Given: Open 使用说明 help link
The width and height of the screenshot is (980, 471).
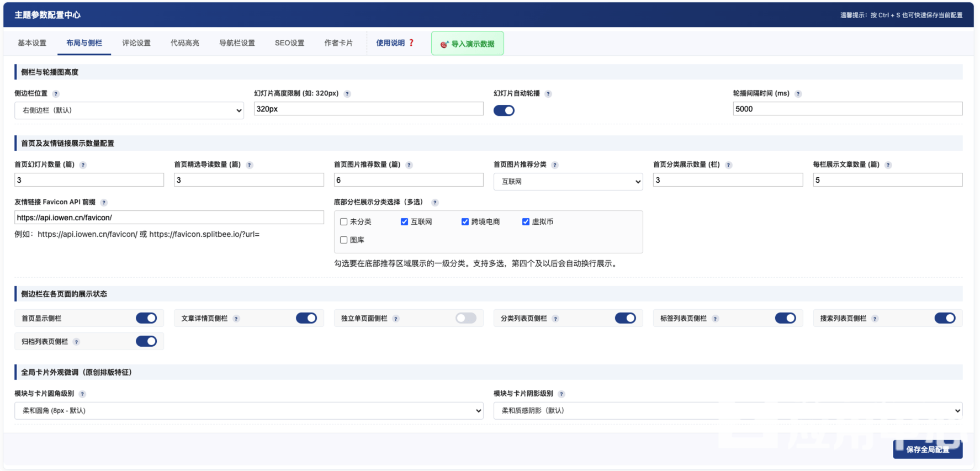Looking at the screenshot, I should pyautogui.click(x=395, y=43).
